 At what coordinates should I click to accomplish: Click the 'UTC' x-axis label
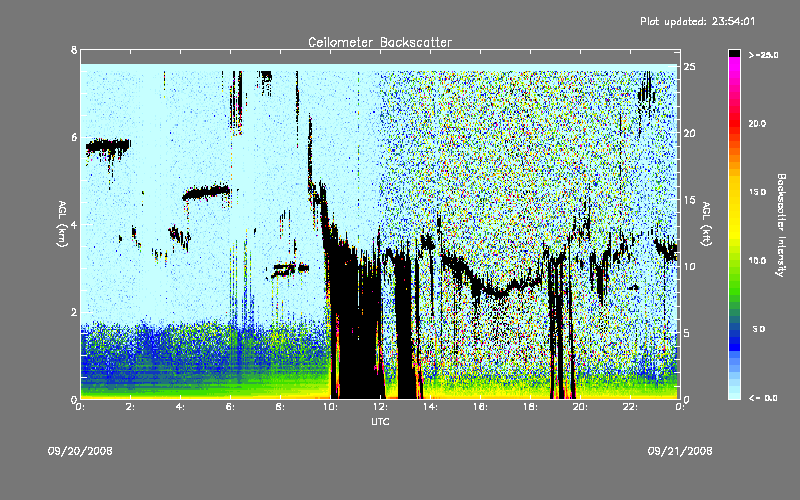(x=380, y=421)
